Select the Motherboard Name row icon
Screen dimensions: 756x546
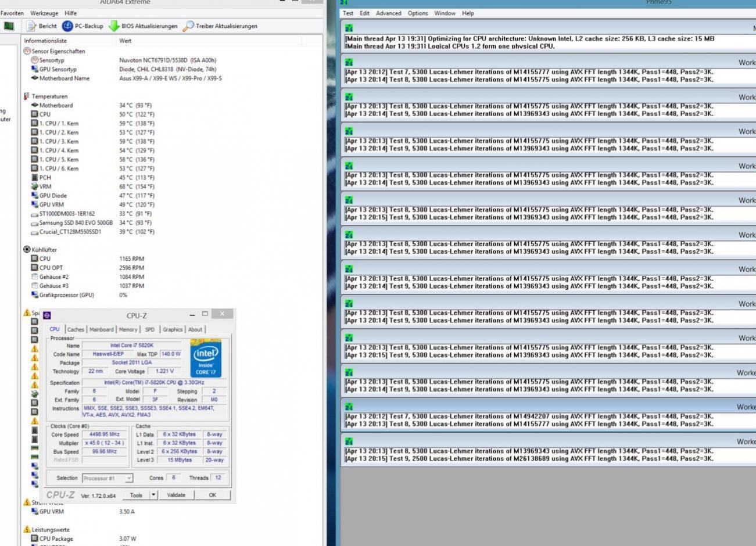(x=35, y=78)
